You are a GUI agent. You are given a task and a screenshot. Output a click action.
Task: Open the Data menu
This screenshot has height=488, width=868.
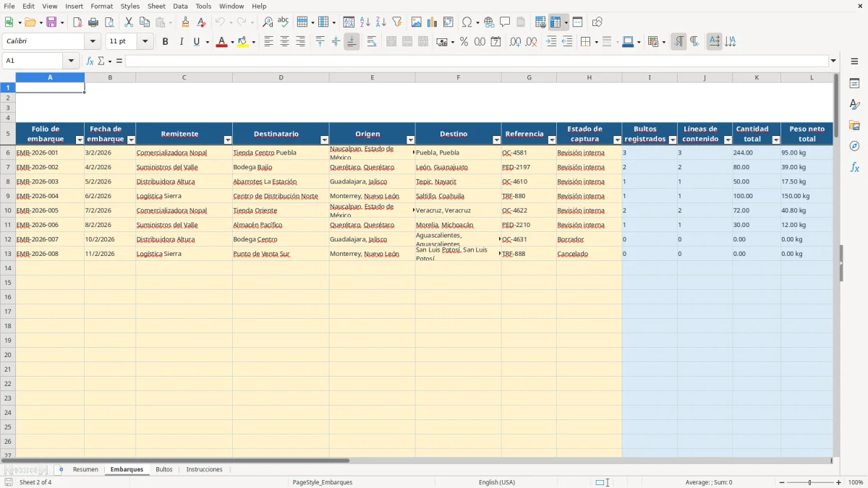pos(180,6)
